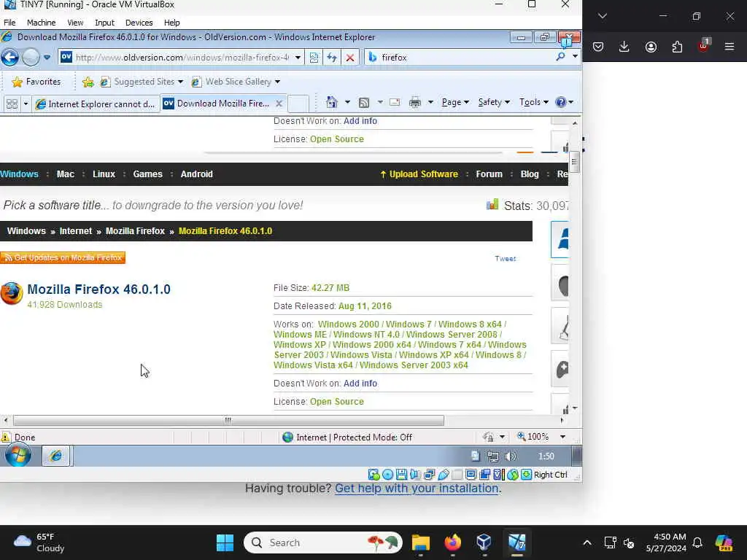Click the RSS feeds icon in command bar
This screenshot has width=747, height=560.
(365, 102)
